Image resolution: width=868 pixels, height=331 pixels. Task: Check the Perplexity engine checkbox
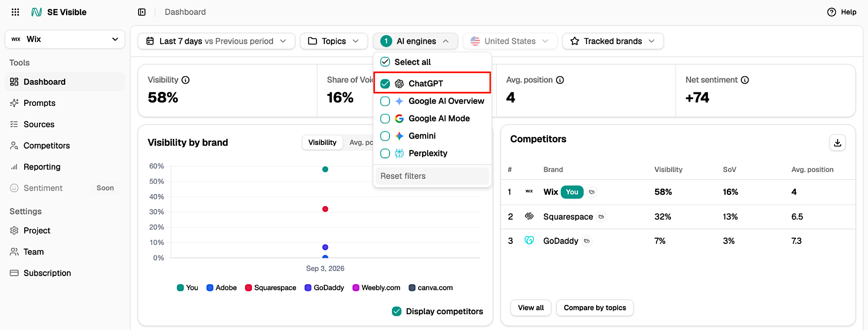pyautogui.click(x=385, y=153)
